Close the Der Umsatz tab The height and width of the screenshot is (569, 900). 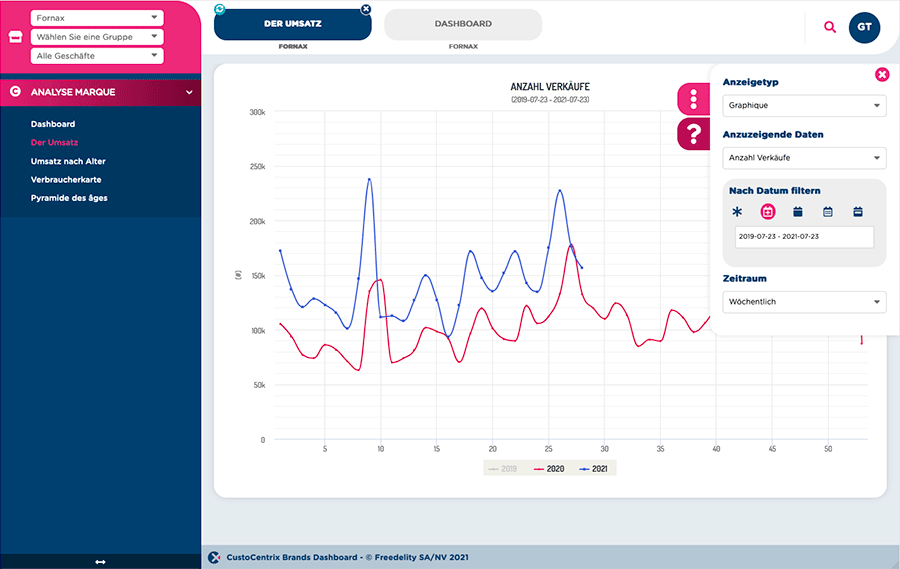click(365, 9)
